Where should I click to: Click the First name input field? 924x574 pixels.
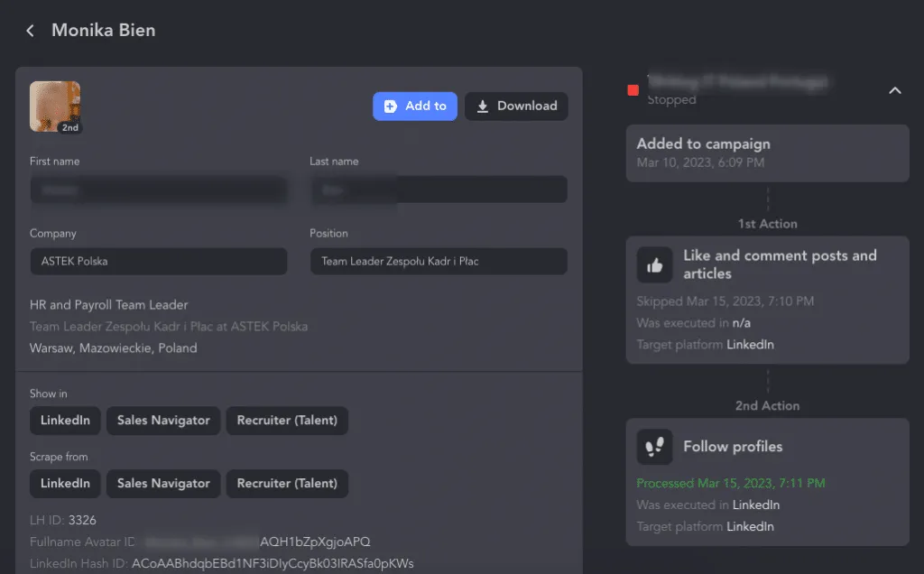[x=159, y=190]
